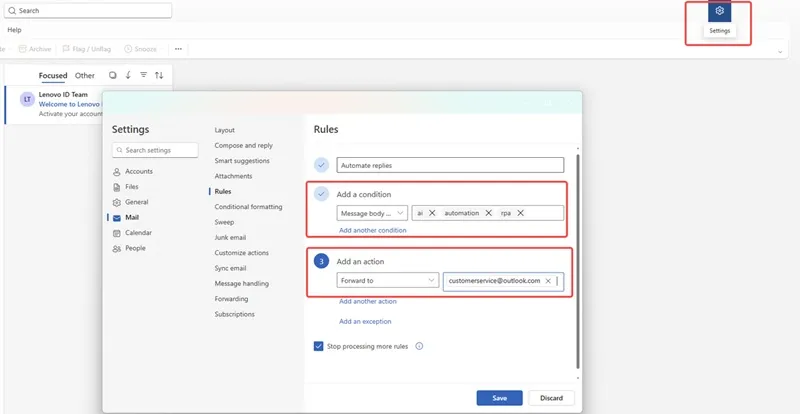Viewport: 800px width, 414px height.
Task: Open the message list filter icon
Action: (x=144, y=75)
